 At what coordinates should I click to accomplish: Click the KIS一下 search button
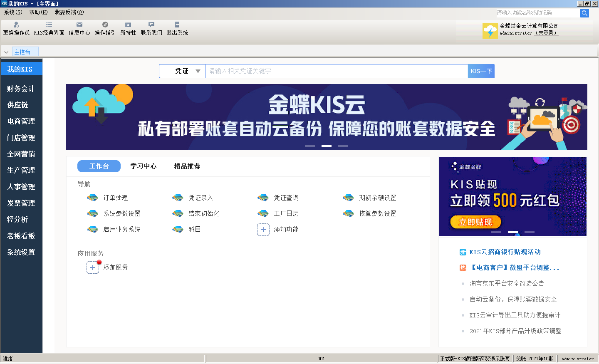(481, 71)
